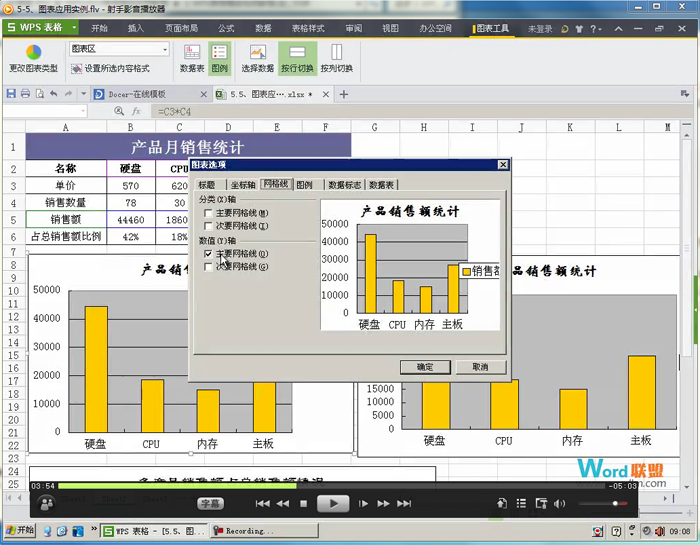Click the player previous track button

(x=262, y=503)
